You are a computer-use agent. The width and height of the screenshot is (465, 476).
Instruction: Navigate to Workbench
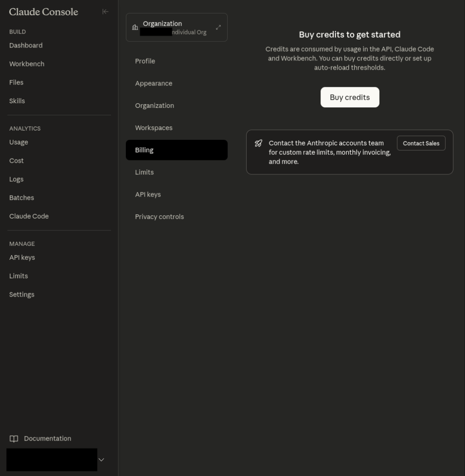26,64
